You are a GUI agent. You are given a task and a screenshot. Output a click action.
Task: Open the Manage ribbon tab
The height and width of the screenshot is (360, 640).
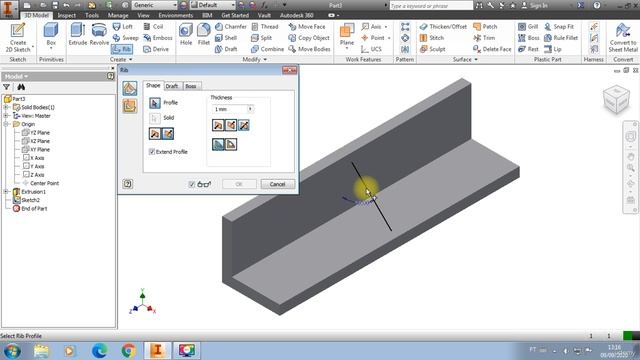pyautogui.click(x=118, y=16)
